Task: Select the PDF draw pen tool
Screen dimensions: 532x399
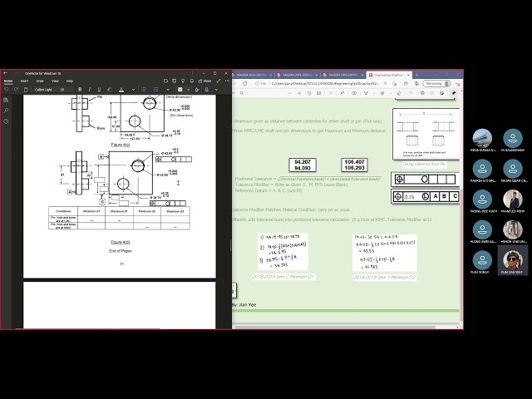Action: pos(366,93)
